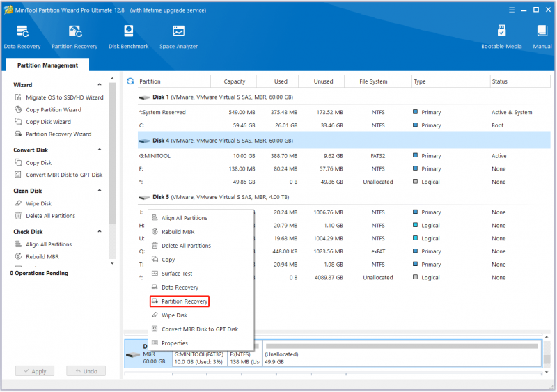
Task: Collapse the Wizard section
Action: tap(100, 84)
